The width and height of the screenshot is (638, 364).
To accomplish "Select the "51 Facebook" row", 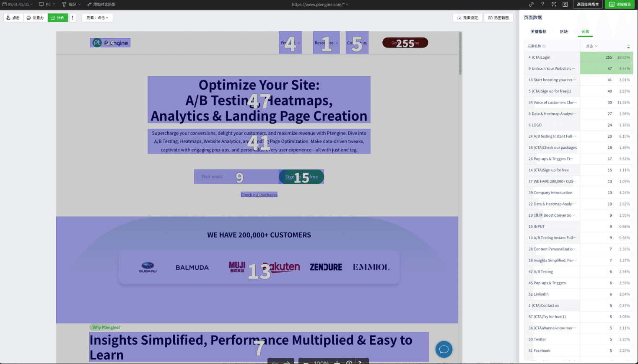I will (x=578, y=351).
